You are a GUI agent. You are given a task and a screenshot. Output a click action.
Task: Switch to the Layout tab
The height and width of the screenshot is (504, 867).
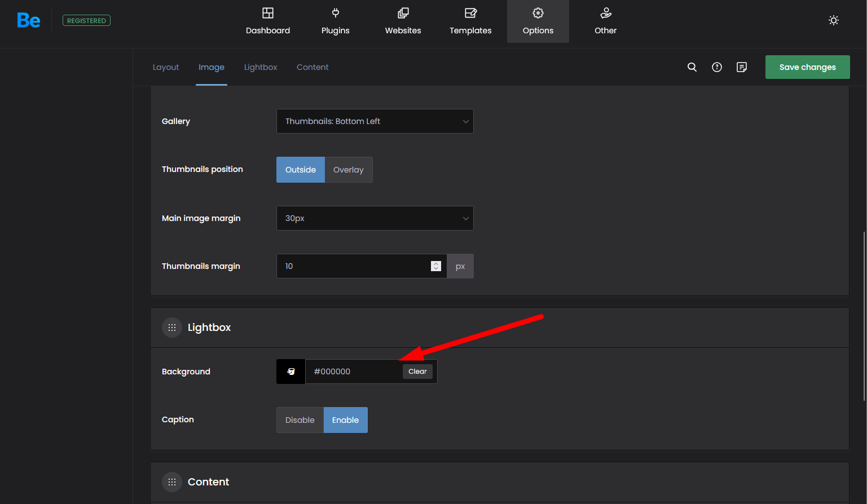[166, 67]
